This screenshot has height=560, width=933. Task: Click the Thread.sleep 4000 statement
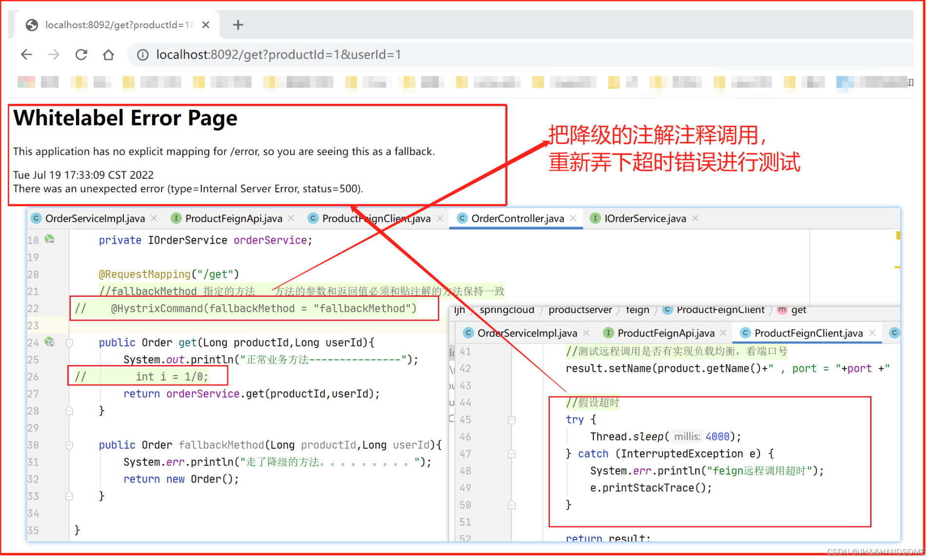(665, 437)
